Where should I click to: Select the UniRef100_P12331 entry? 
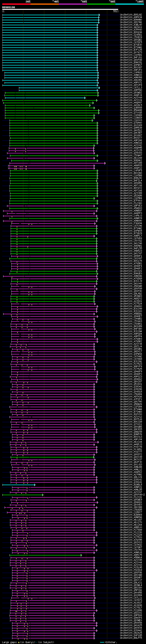point(131,497)
